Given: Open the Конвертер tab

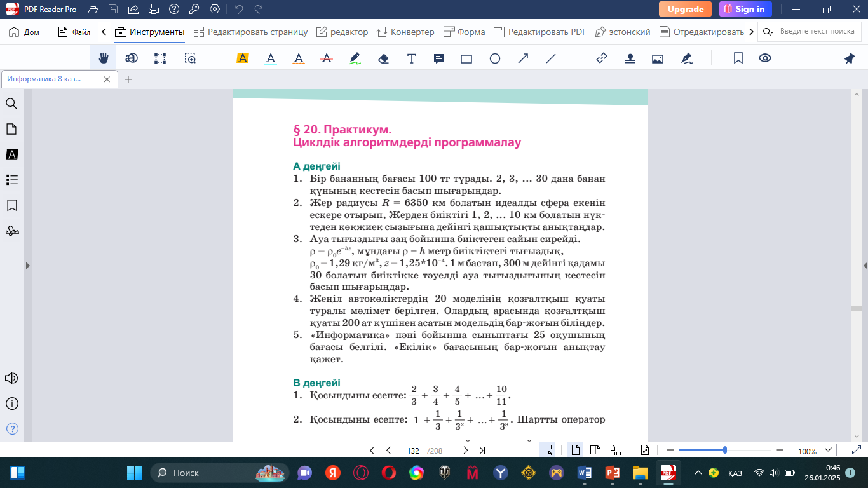Looking at the screenshot, I should tap(405, 32).
